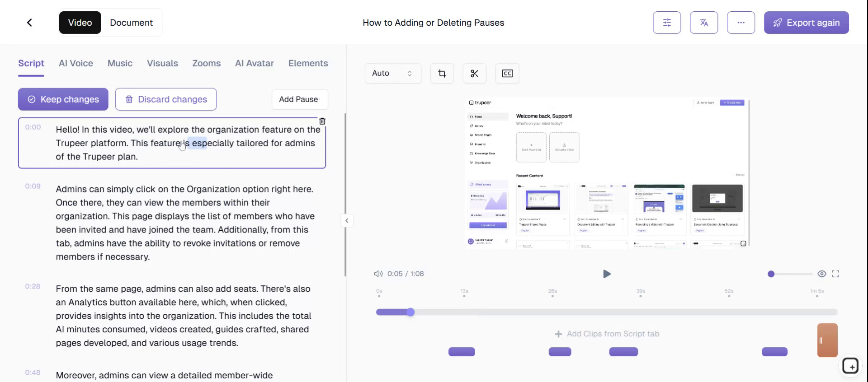Open the Auto aspect ratio dropdown
Screen dimensions: 868x382
click(393, 73)
